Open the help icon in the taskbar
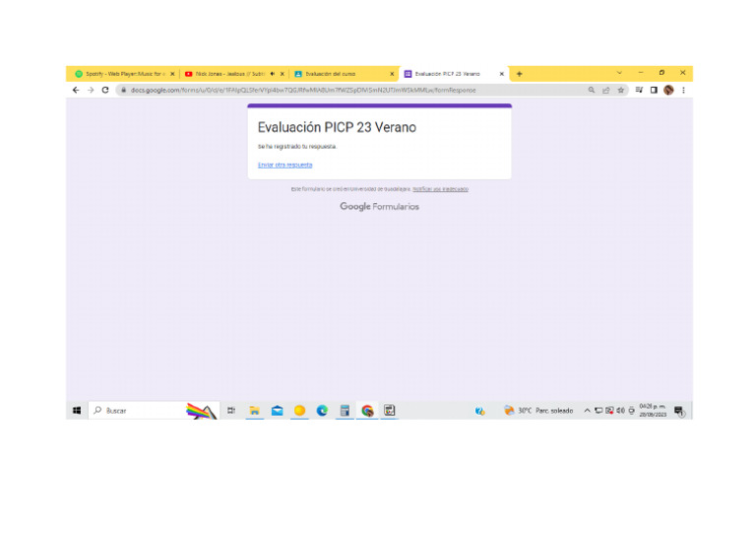This screenshot has width=756, height=536. (479, 411)
